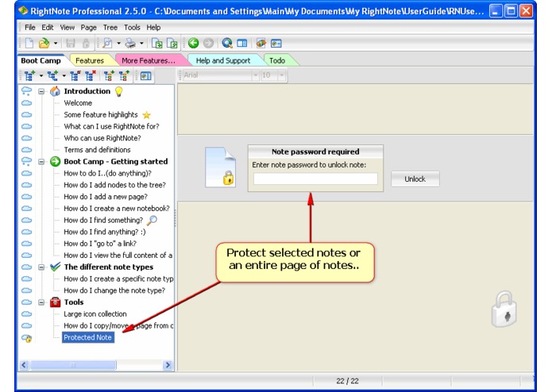Open the Tree menu
Viewport: 552px width, 392px height.
pos(110,28)
